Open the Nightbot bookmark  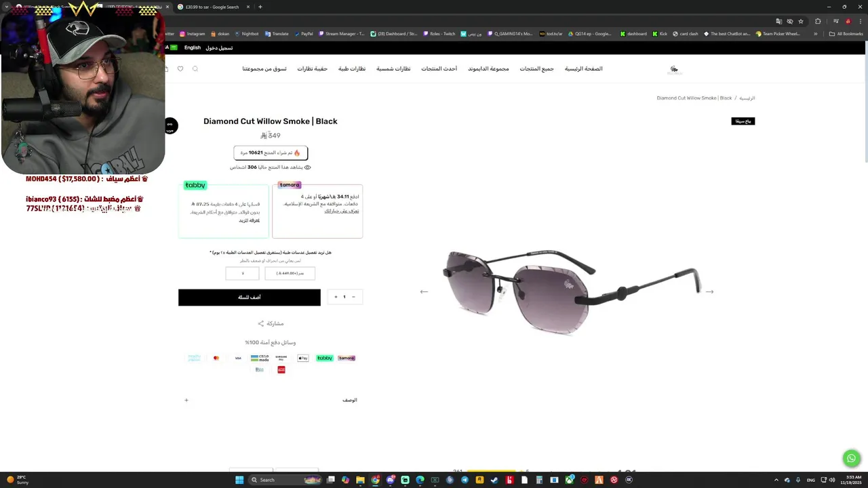(x=246, y=33)
